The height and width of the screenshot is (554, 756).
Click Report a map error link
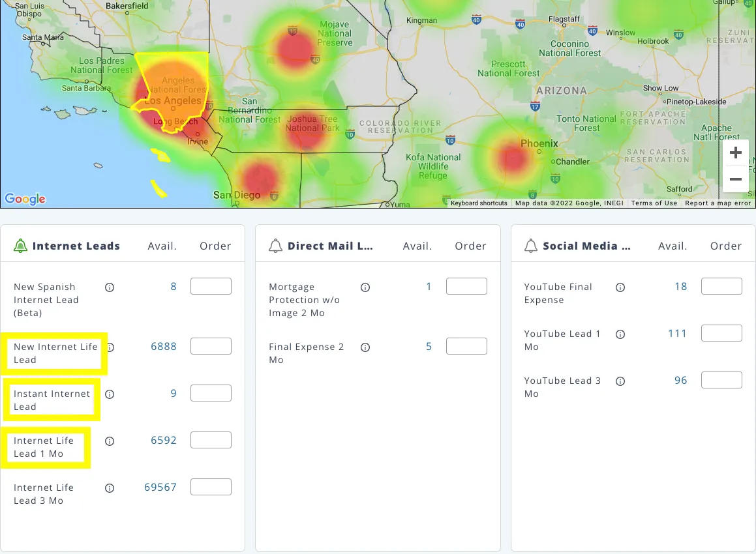(718, 203)
